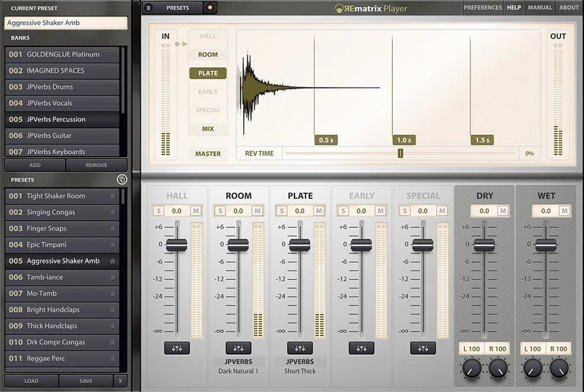This screenshot has height=392, width=584.
Task: Mute the Plate channel
Action: (318, 210)
